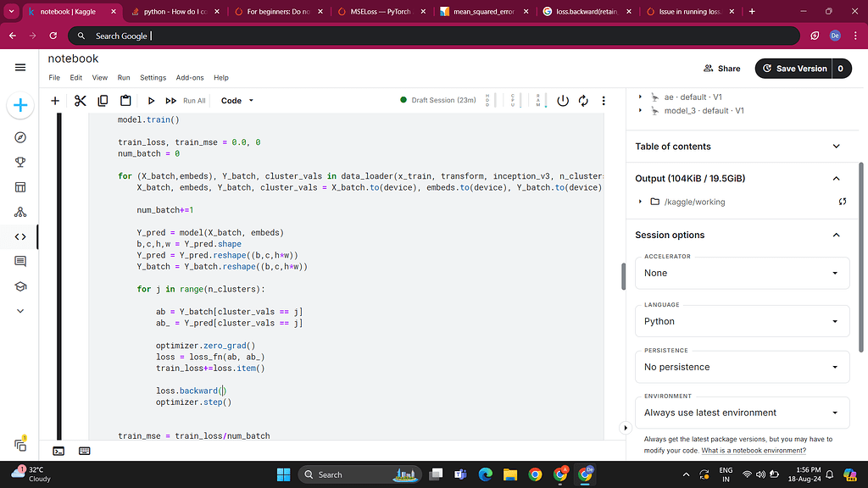
Task: Add a new cell with plus icon
Action: tap(55, 101)
